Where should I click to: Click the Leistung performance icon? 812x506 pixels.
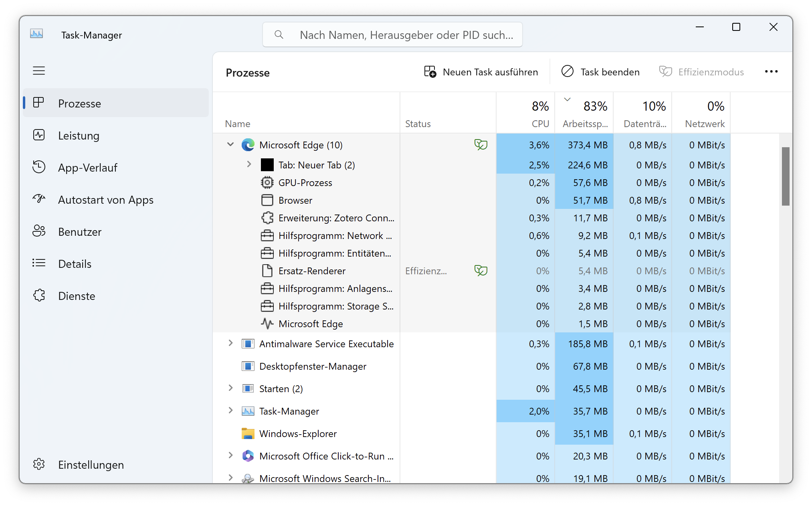click(39, 135)
